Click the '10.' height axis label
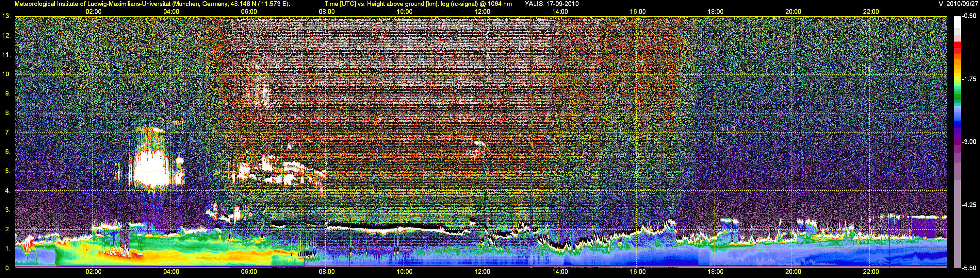The image size is (980, 278). 7,74
